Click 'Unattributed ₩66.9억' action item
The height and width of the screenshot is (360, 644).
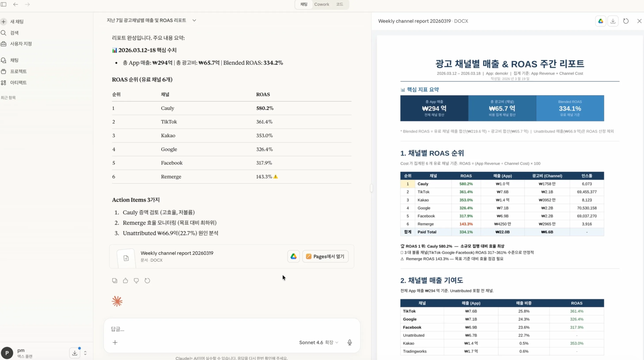[x=170, y=233]
